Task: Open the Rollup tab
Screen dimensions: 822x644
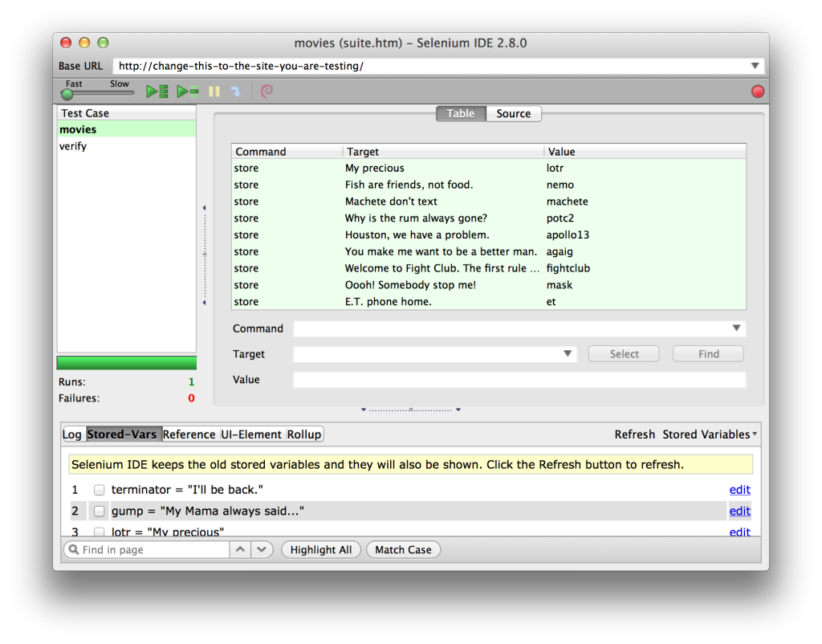Action: 304,434
